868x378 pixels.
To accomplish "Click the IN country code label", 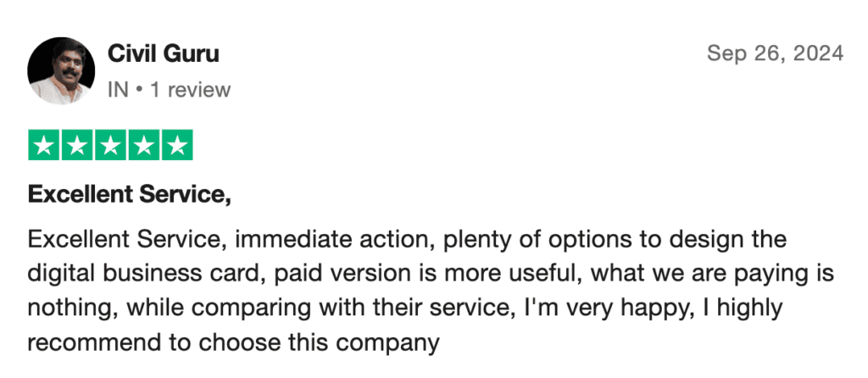I will click(118, 90).
